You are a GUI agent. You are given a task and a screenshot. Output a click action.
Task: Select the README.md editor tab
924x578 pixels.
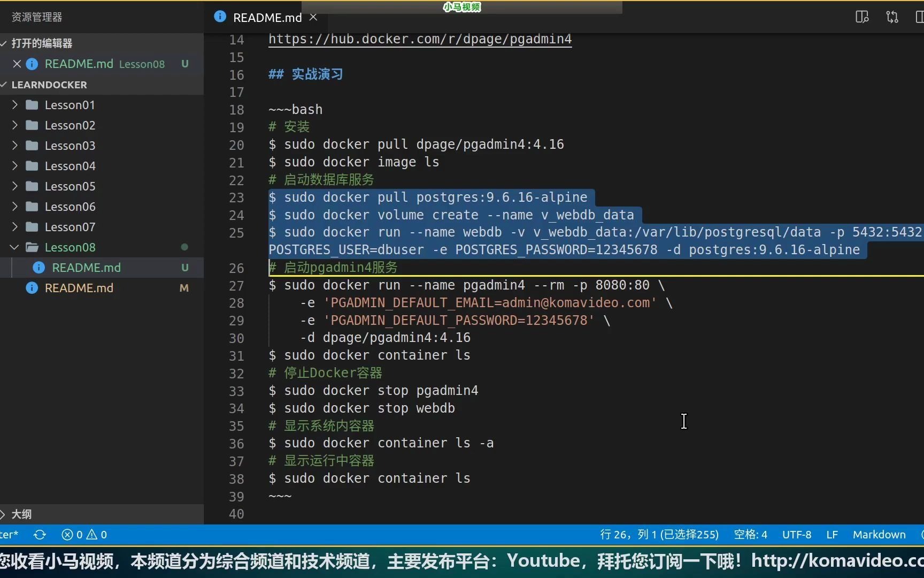click(x=267, y=17)
